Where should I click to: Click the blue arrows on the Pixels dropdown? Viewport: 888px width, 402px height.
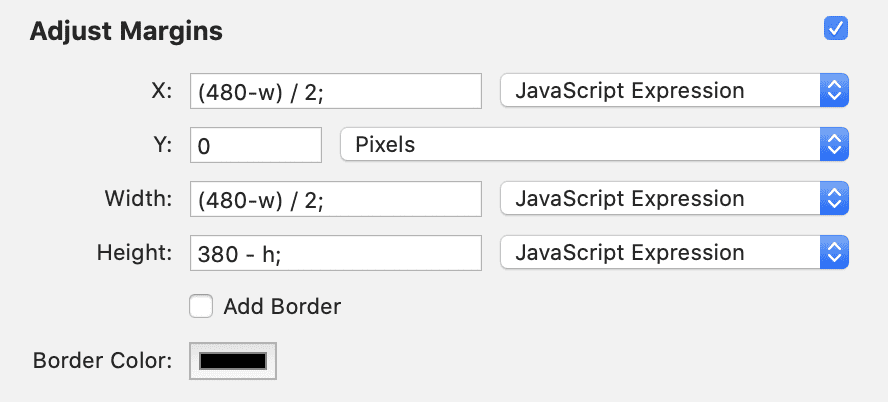834,145
